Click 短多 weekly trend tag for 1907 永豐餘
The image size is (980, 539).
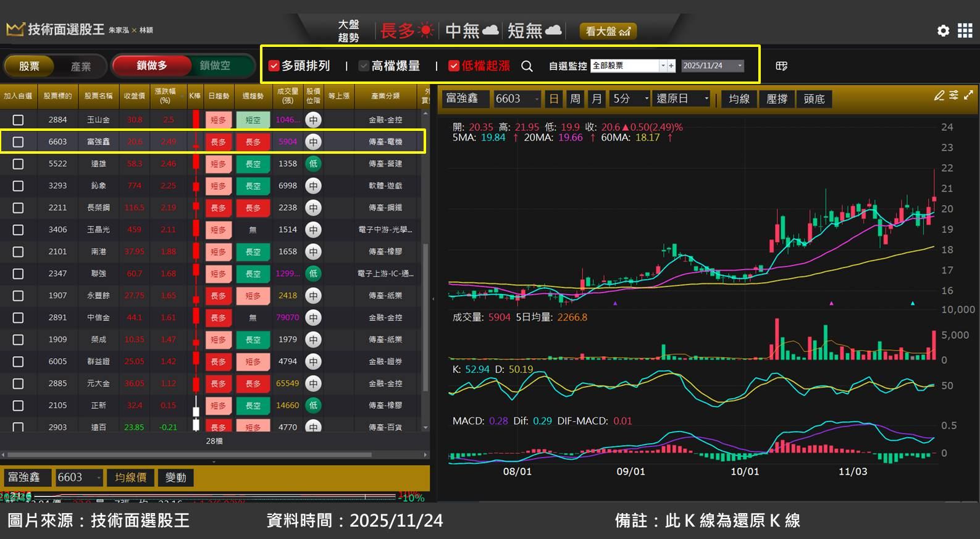tap(253, 296)
